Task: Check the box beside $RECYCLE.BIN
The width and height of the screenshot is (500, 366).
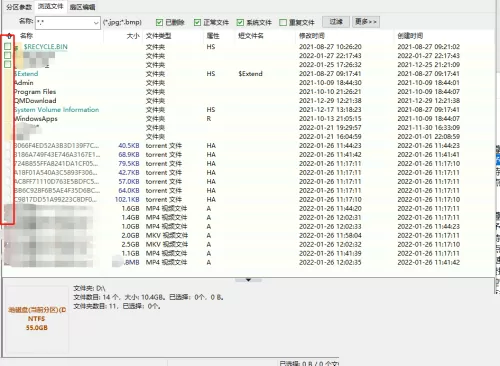Action: 8,46
